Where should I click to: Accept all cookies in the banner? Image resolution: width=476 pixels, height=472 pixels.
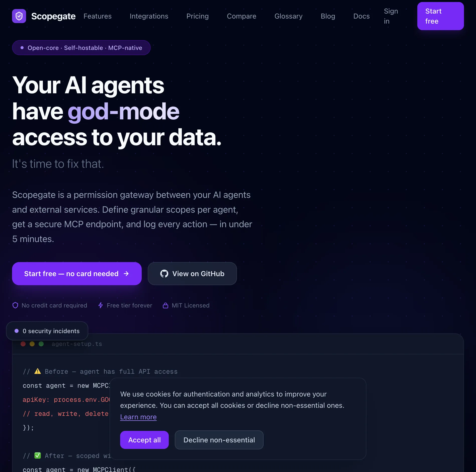(144, 440)
